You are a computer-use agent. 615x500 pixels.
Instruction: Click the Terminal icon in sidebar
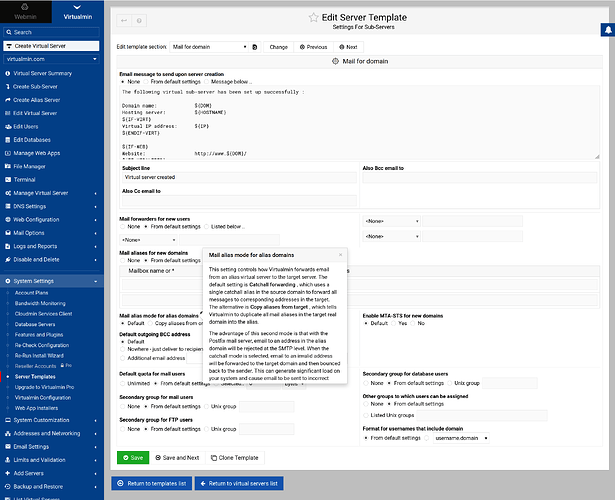click(8, 179)
